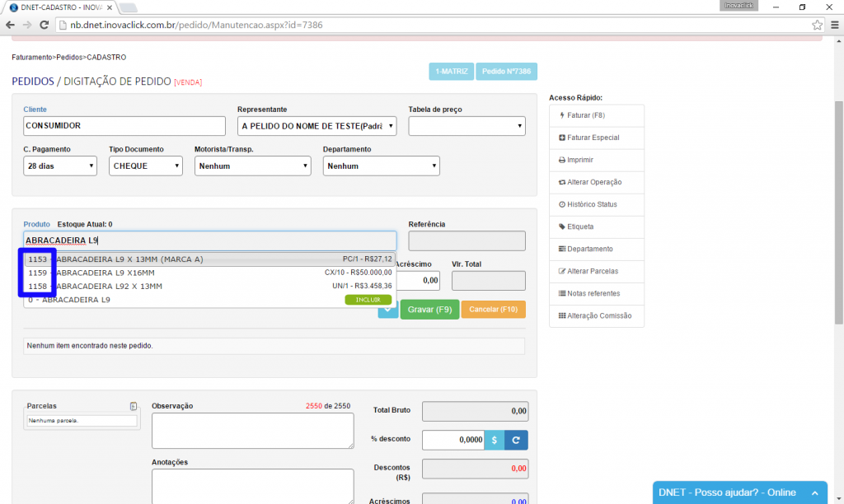
Task: Click the refresh icon beside % desconto
Action: tap(516, 440)
